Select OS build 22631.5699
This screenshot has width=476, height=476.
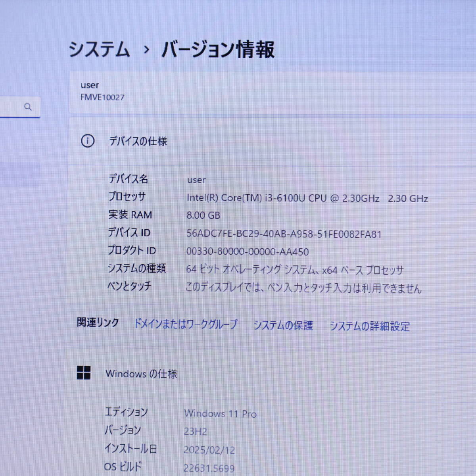(209, 468)
